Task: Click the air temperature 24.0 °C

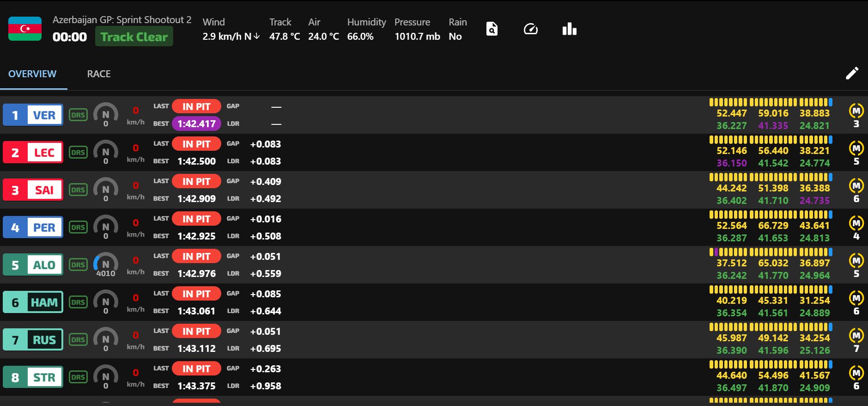Action: [x=323, y=36]
